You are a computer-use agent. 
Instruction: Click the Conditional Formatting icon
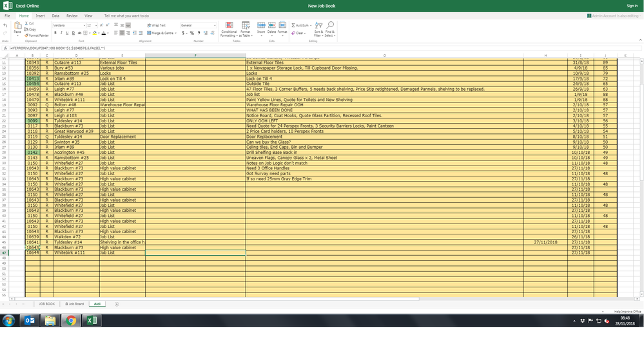point(229,26)
